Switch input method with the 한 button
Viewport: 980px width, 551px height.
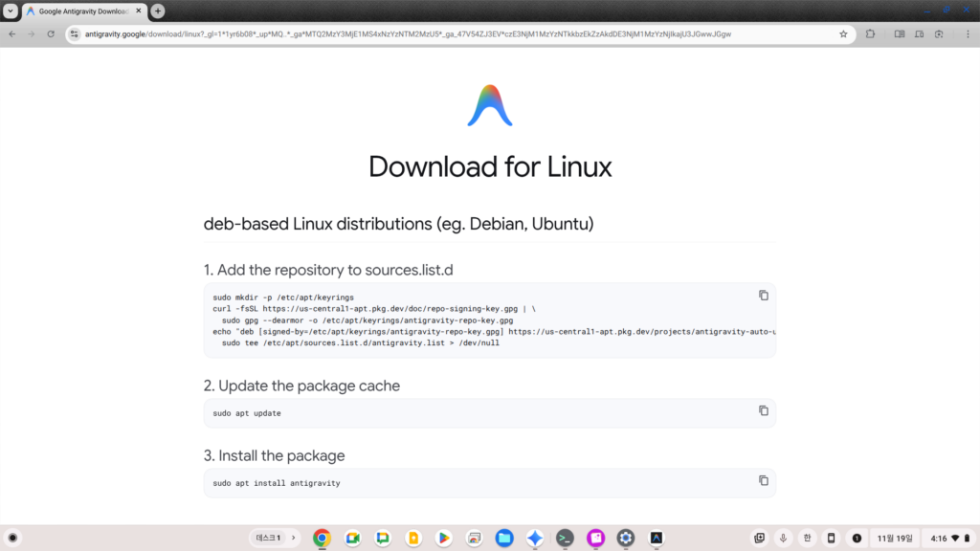click(807, 538)
